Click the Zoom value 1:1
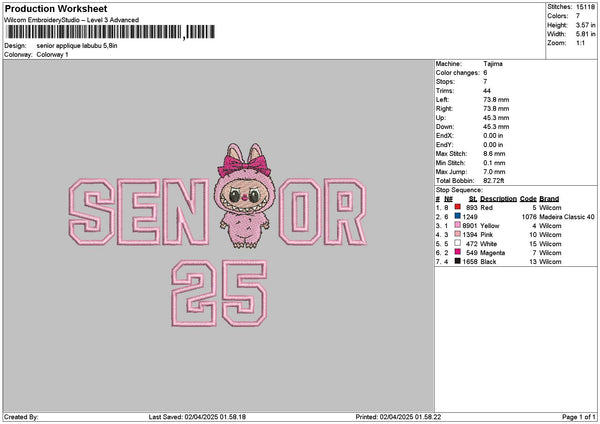The width and height of the screenshot is (600, 424). (580, 43)
